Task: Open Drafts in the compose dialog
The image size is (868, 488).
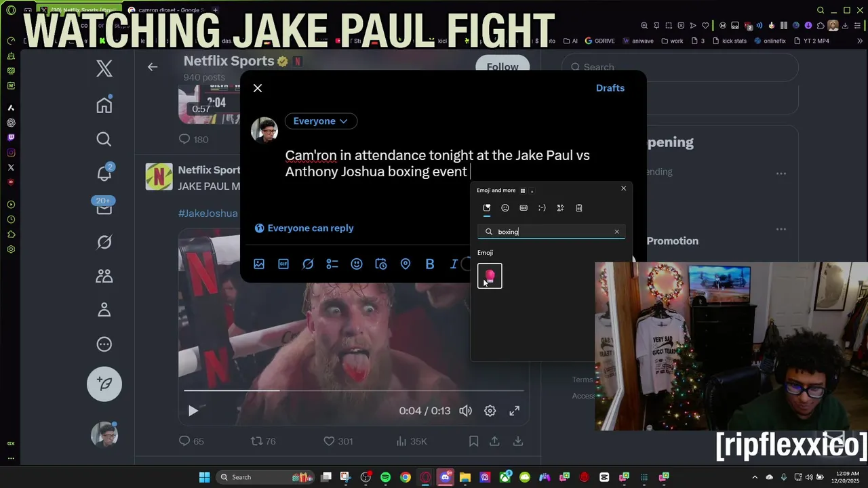Action: click(610, 88)
